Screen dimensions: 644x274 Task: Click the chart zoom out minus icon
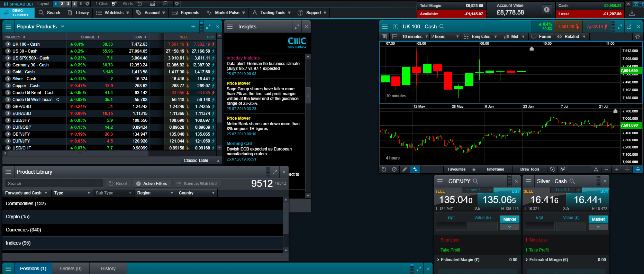[606, 170]
